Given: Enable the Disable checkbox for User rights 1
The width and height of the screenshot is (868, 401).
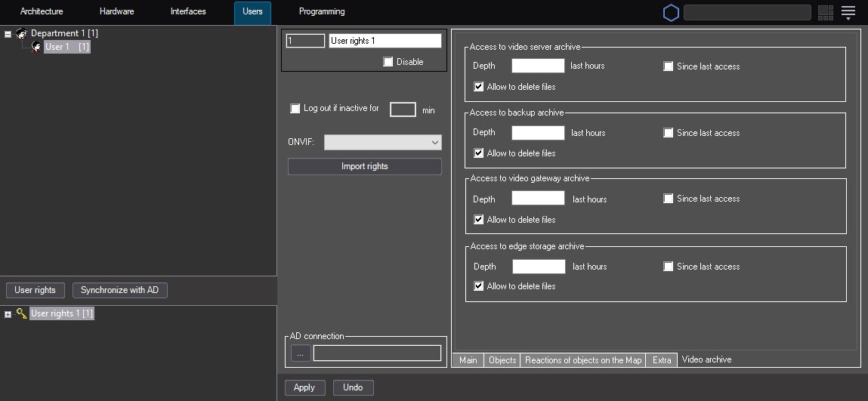Looking at the screenshot, I should click(388, 62).
